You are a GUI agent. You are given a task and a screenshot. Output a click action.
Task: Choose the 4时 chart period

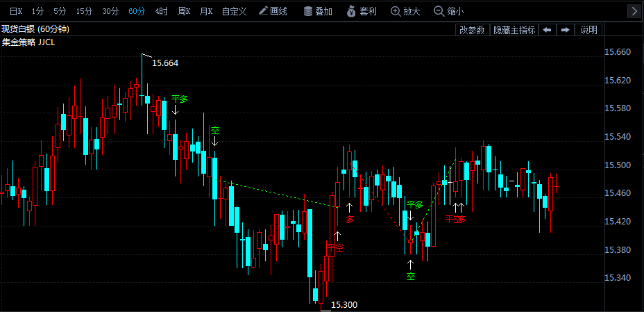[162, 11]
